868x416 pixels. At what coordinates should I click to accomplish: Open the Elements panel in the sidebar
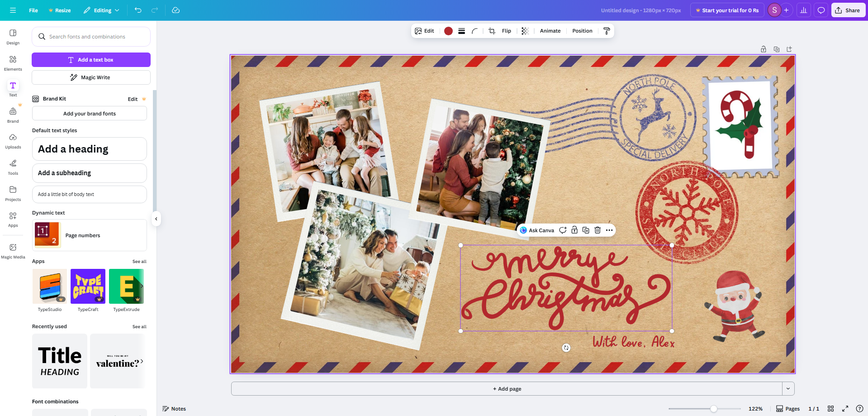point(12,62)
